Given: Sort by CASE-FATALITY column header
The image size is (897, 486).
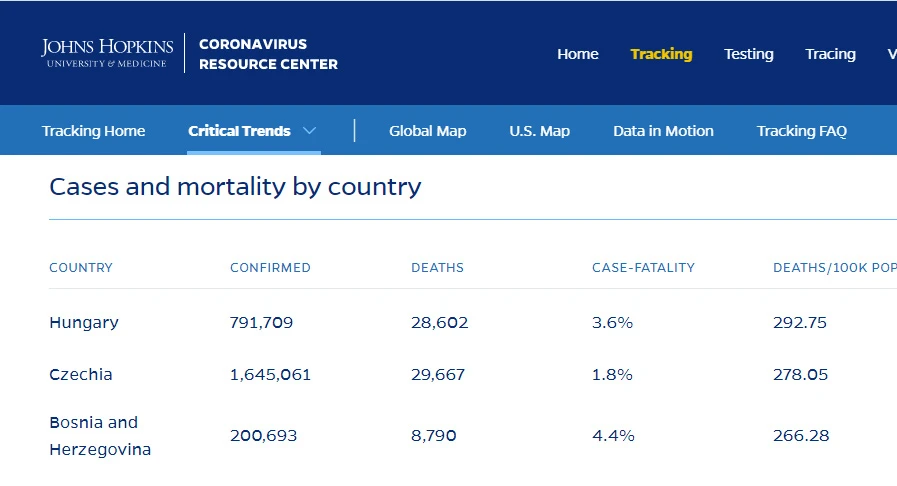Looking at the screenshot, I should click(x=644, y=268).
